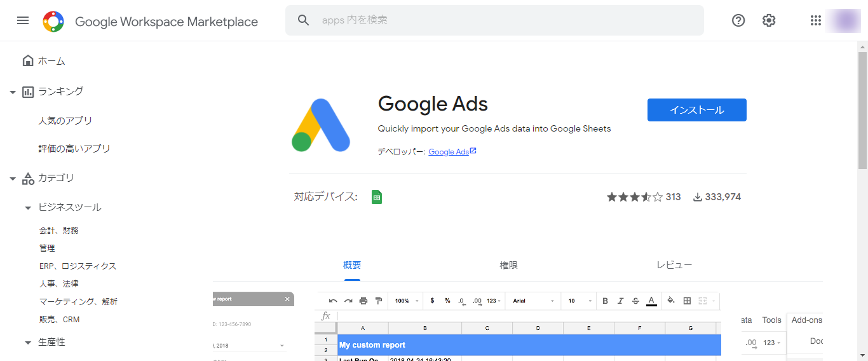This screenshot has width=868, height=361.
Task: Collapse the カテゴリ section arrow
Action: tap(13, 179)
